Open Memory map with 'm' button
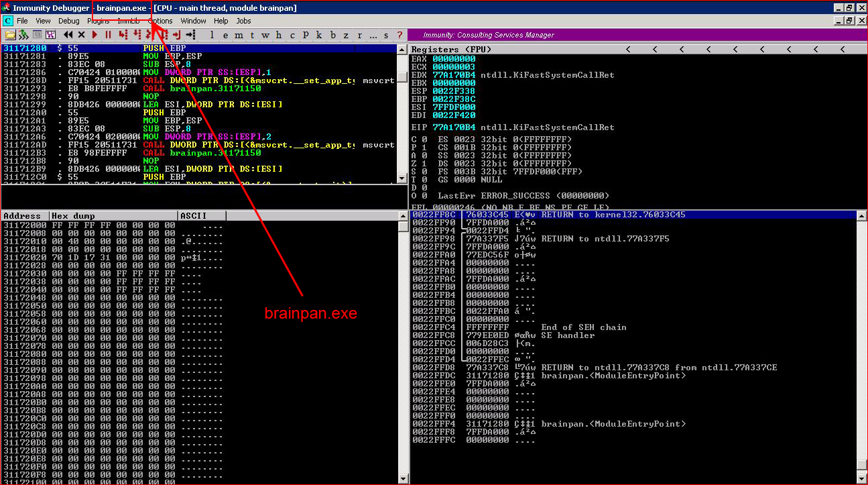This screenshot has height=485, width=868. (x=239, y=34)
